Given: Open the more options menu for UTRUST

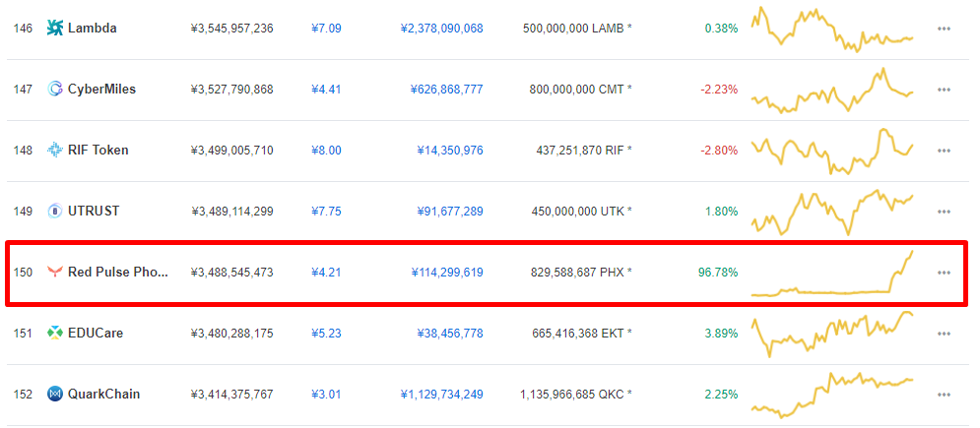Looking at the screenshot, I should tap(944, 212).
